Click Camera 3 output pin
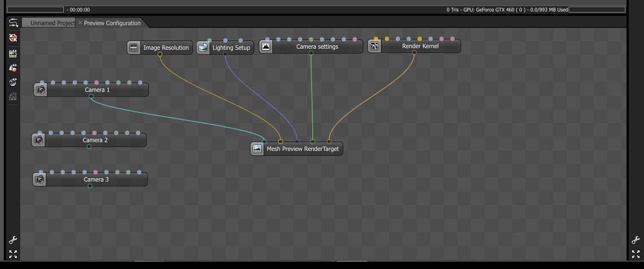The width and height of the screenshot is (644, 269). pos(90,186)
